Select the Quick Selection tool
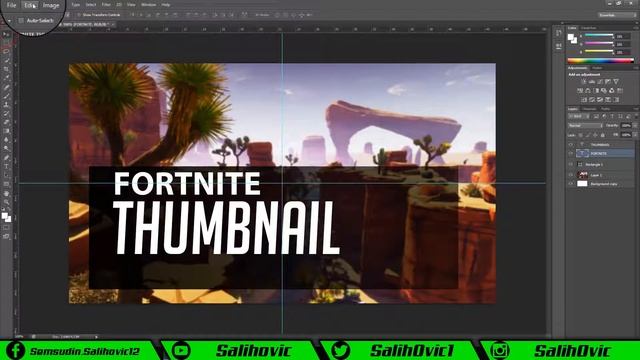640x360 pixels. 6,60
